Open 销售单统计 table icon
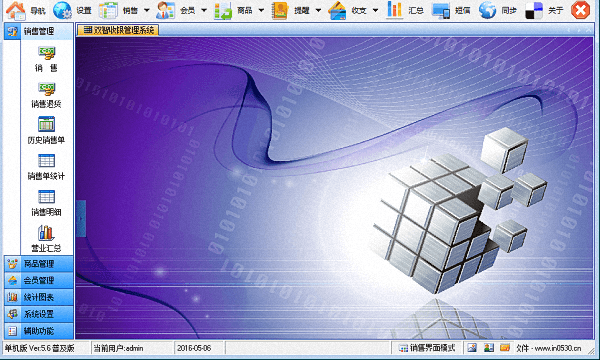The width and height of the screenshot is (600, 360). 46,161
